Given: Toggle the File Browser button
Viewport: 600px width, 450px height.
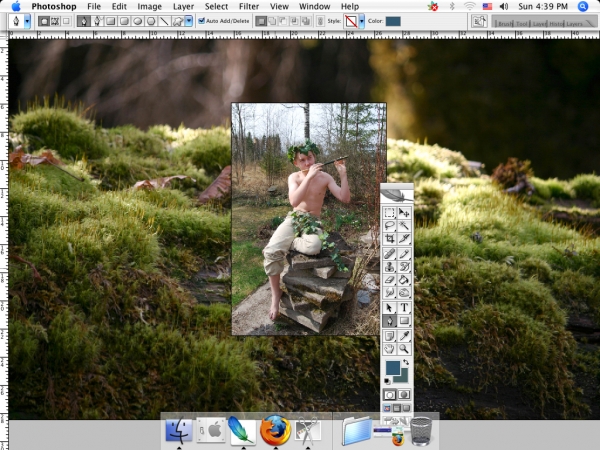Looking at the screenshot, I should point(479,21).
